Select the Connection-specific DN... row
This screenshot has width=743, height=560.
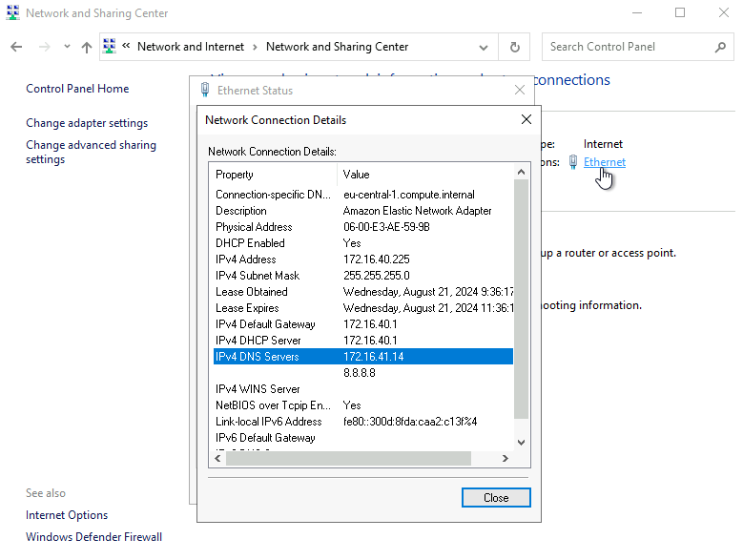click(x=363, y=195)
